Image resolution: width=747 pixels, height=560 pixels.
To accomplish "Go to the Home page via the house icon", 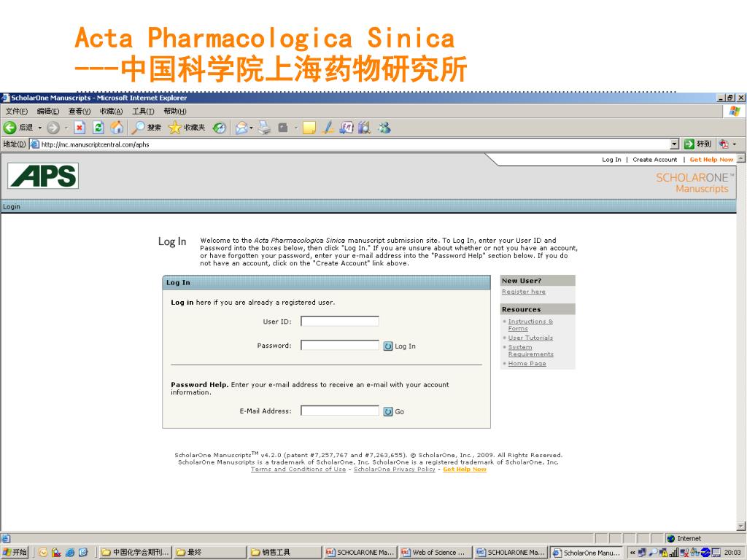I will coord(117,128).
